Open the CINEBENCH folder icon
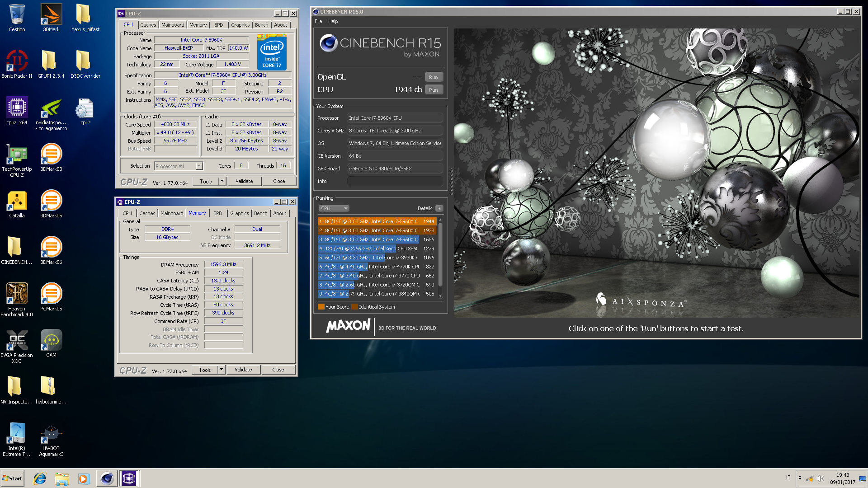Image resolution: width=868 pixels, height=488 pixels. [x=17, y=250]
